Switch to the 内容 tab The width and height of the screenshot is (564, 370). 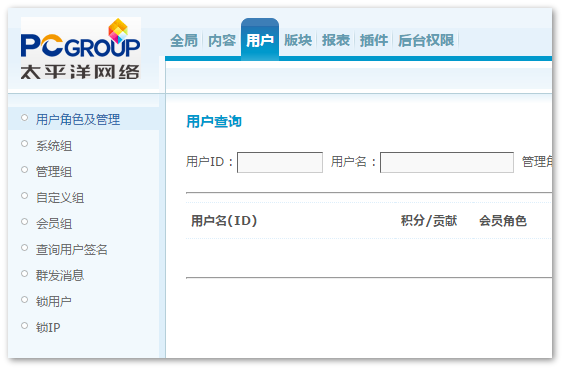[222, 40]
